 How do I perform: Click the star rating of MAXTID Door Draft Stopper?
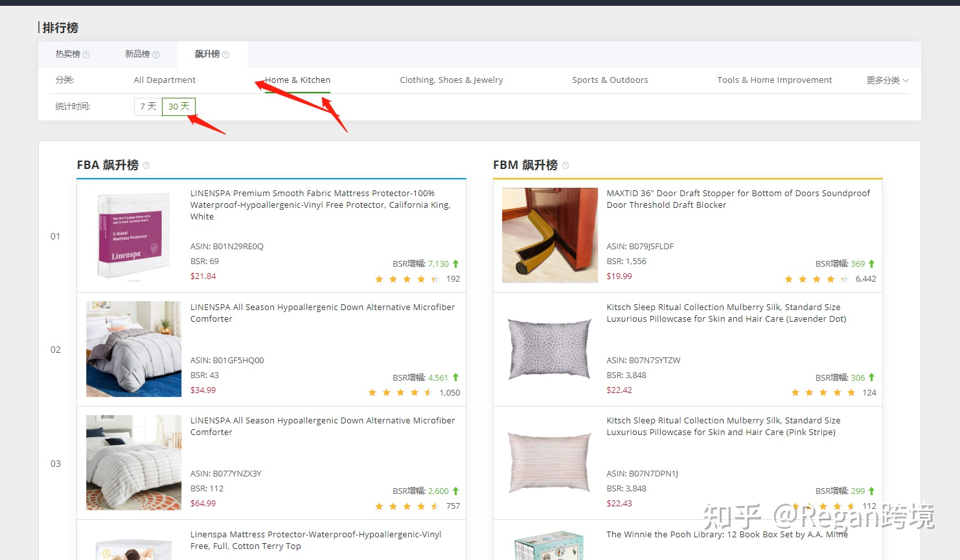point(816,279)
